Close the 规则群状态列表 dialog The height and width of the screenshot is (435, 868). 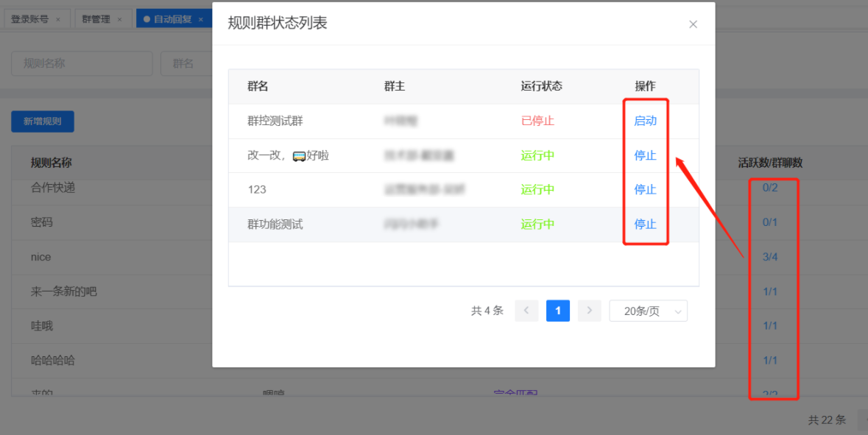tap(693, 24)
